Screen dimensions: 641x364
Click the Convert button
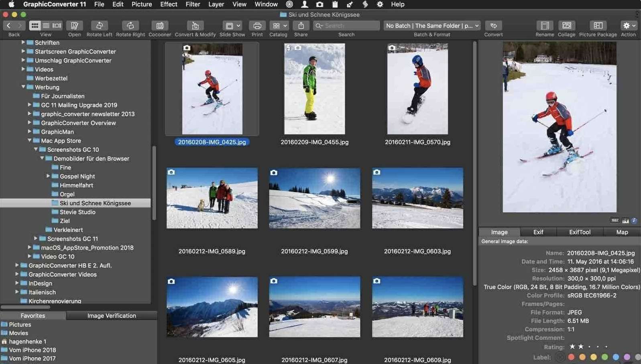493,26
